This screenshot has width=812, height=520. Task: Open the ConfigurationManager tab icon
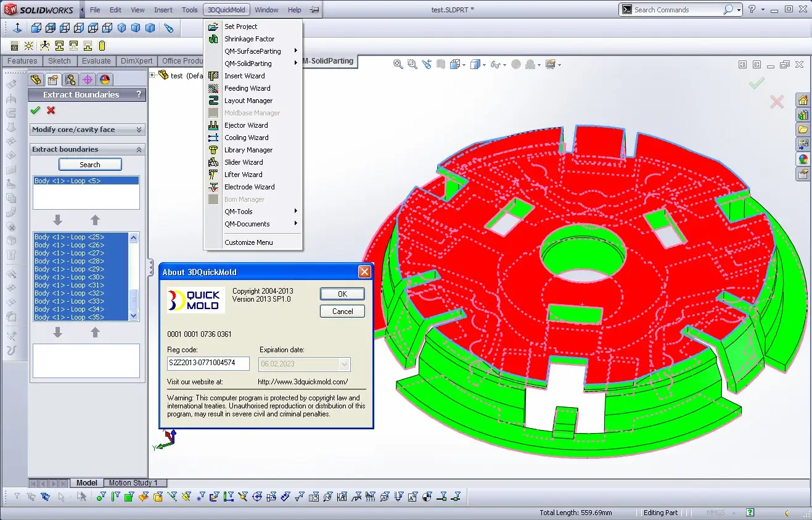click(70, 80)
